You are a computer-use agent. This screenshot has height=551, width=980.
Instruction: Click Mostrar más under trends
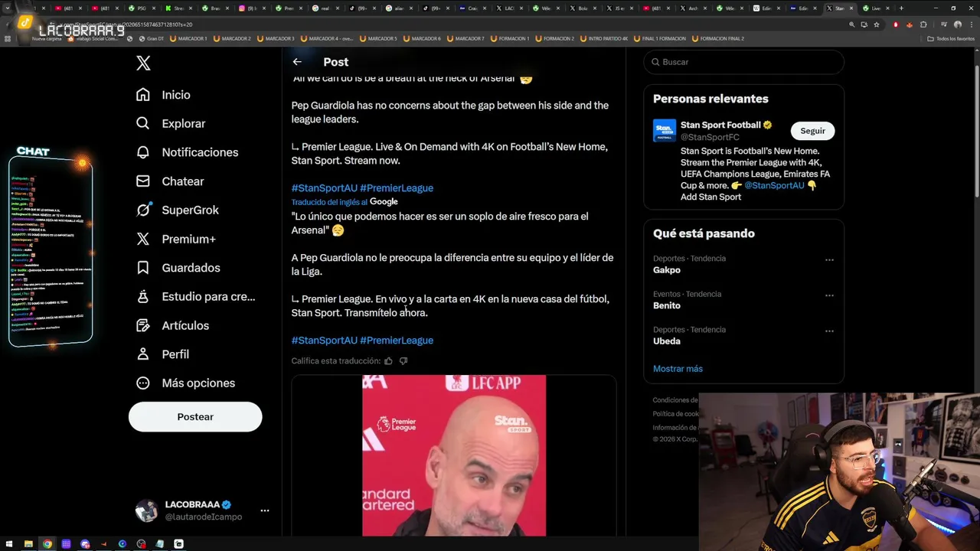point(678,369)
